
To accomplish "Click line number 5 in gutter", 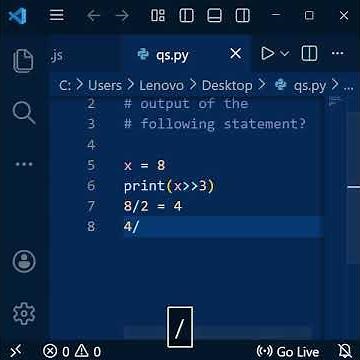I will pyautogui.click(x=91, y=165).
